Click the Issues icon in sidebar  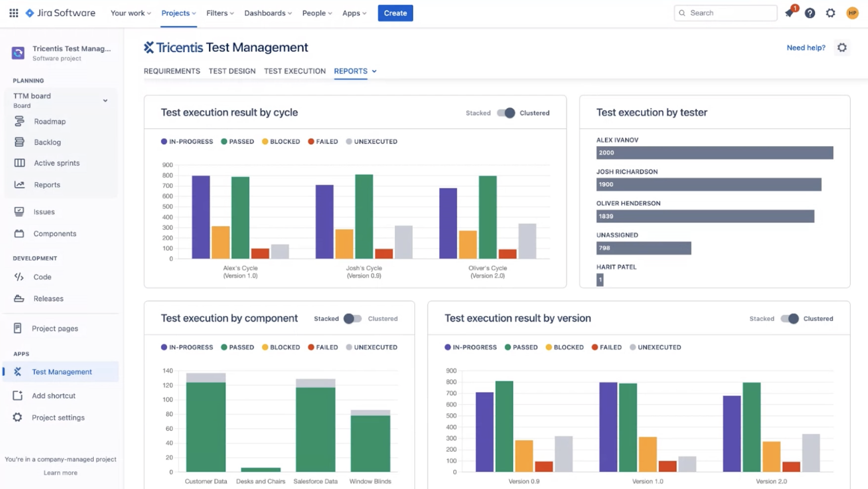click(x=19, y=212)
